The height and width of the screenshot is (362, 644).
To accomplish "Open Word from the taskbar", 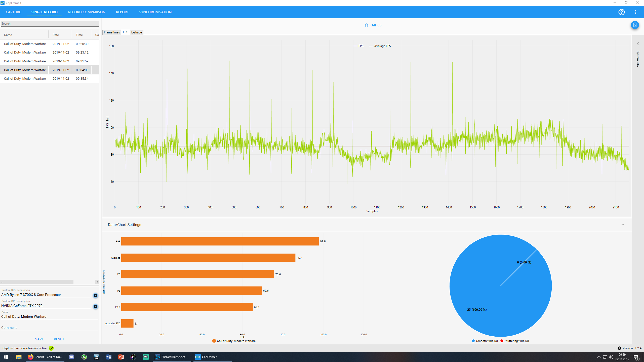I will point(109,357).
